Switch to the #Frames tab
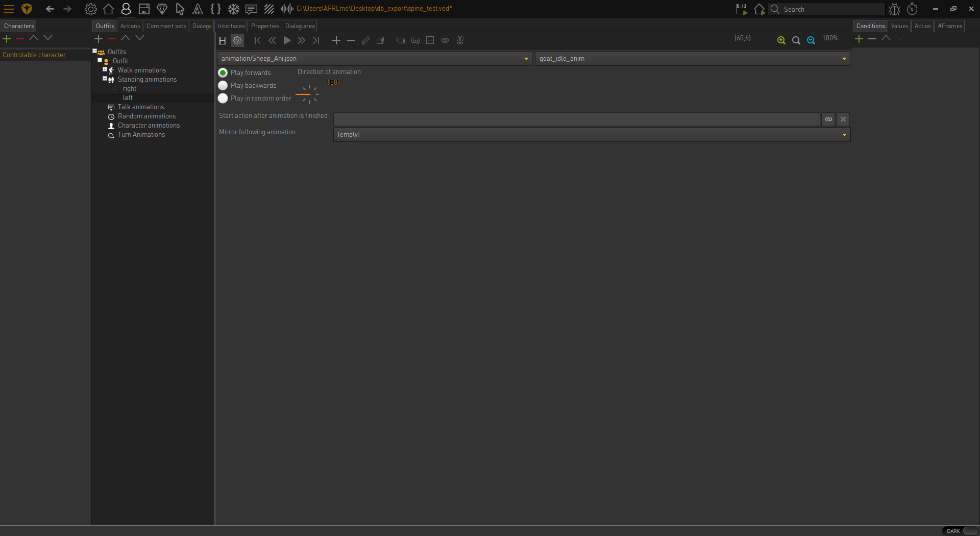980x536 pixels. tap(950, 26)
